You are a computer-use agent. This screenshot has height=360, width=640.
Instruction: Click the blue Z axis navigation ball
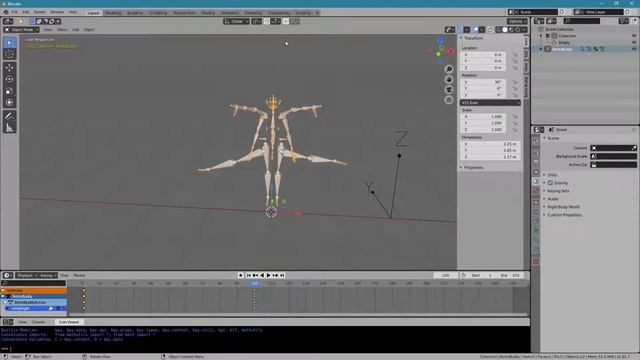pos(440,41)
